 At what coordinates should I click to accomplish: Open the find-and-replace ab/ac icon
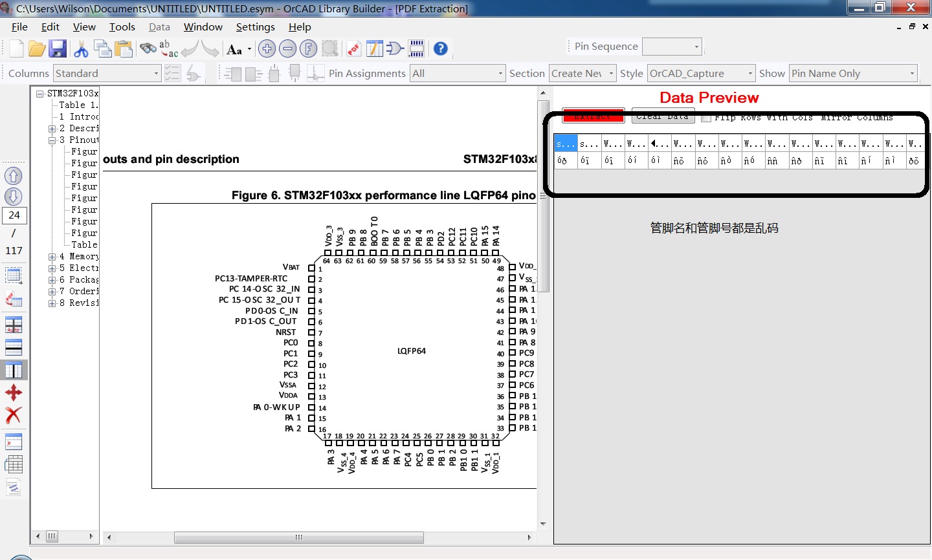click(x=168, y=48)
